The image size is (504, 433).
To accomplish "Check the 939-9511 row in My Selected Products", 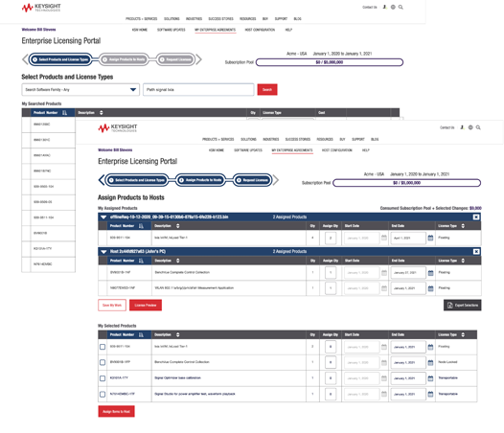I will (103, 347).
